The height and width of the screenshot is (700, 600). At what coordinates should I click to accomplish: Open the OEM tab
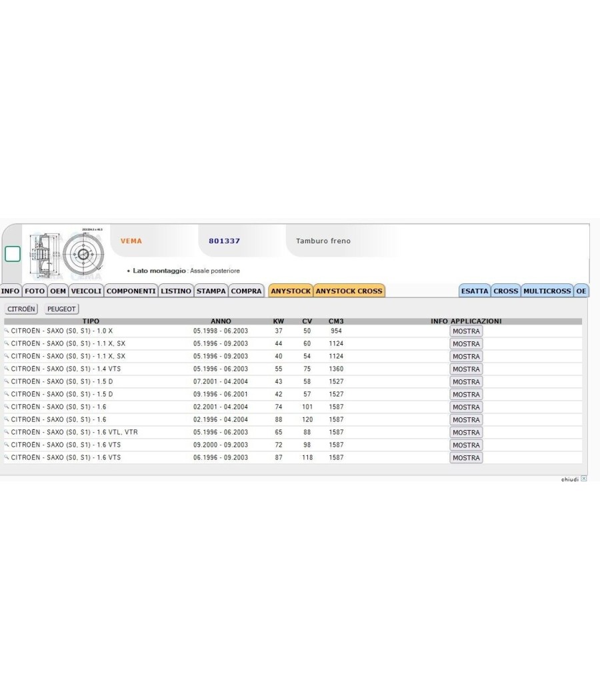57,291
